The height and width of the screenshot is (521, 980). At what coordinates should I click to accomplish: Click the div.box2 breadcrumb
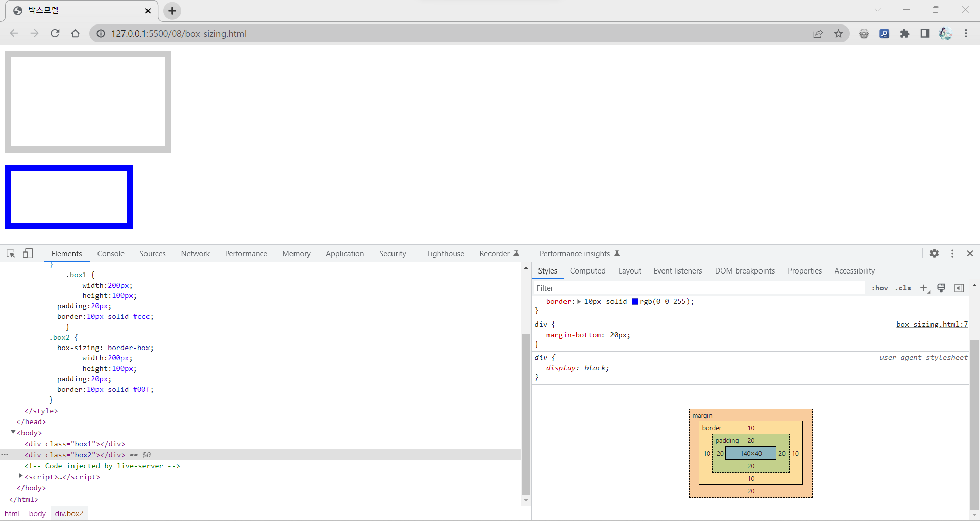click(x=69, y=514)
